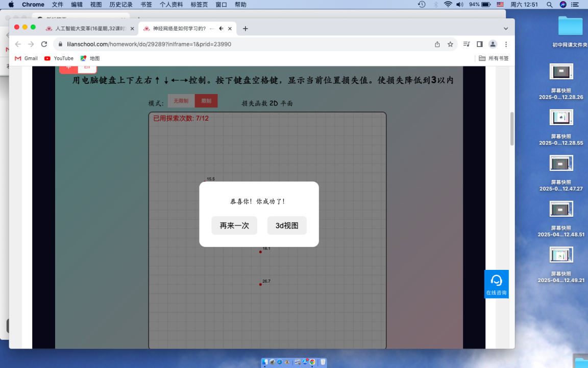
Task: Expand the tab search chevron
Action: pyautogui.click(x=506, y=29)
